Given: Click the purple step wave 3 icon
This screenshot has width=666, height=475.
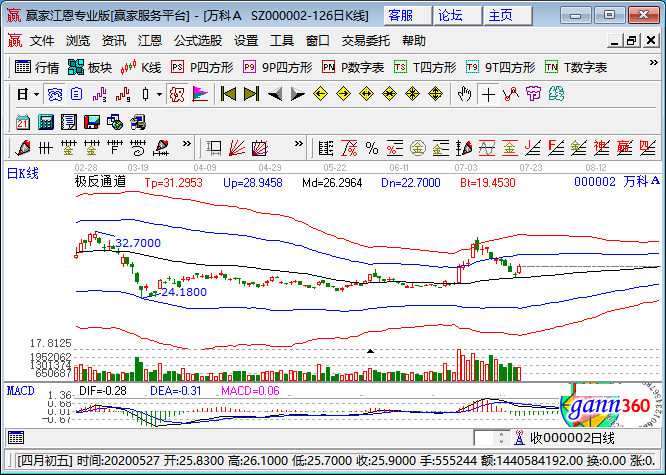Looking at the screenshot, I should 99,94.
